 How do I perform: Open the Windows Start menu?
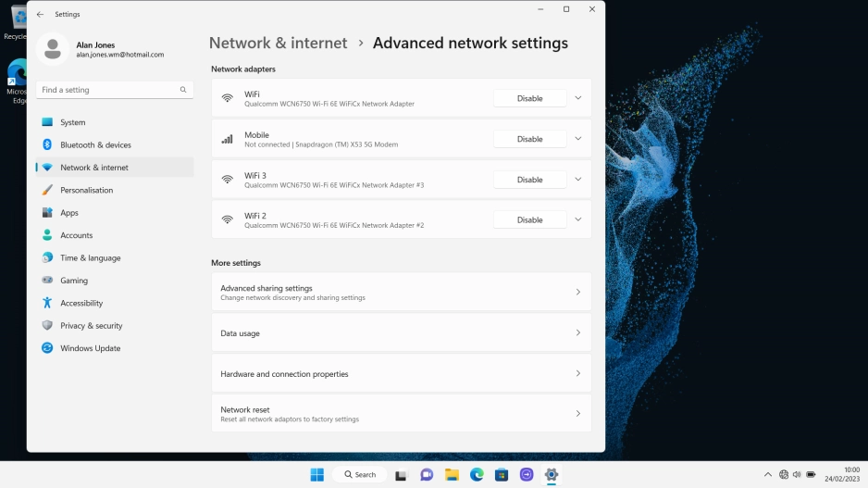click(x=317, y=475)
